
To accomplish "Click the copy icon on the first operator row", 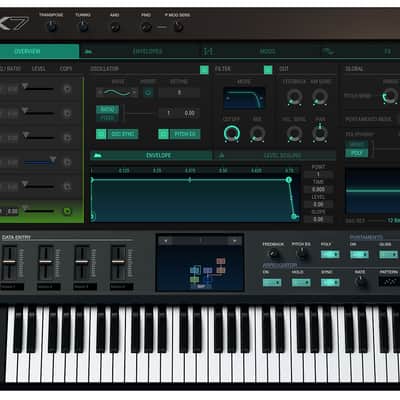I will coord(67,89).
